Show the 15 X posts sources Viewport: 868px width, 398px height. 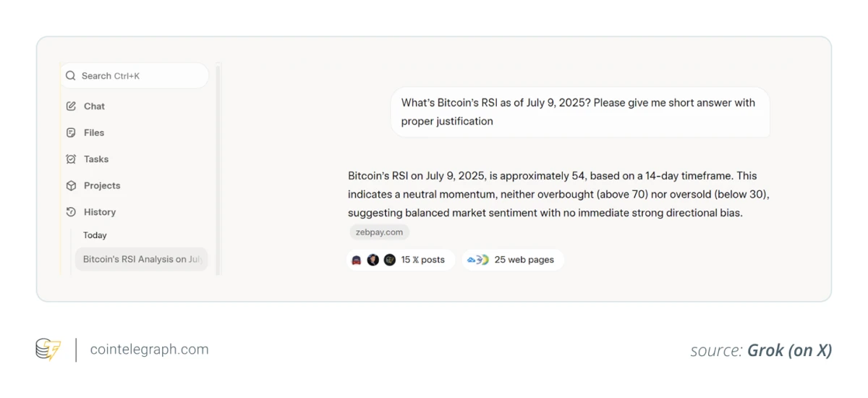(401, 260)
